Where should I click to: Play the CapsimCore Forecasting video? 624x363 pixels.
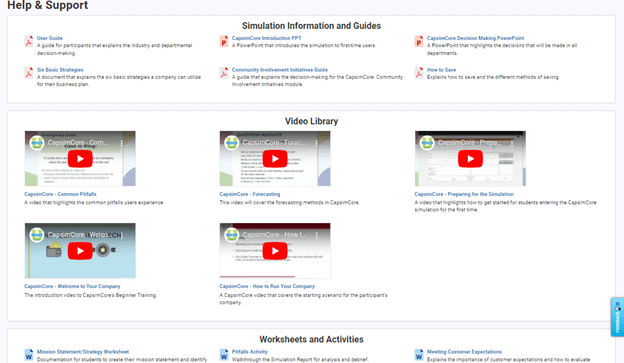click(x=275, y=159)
